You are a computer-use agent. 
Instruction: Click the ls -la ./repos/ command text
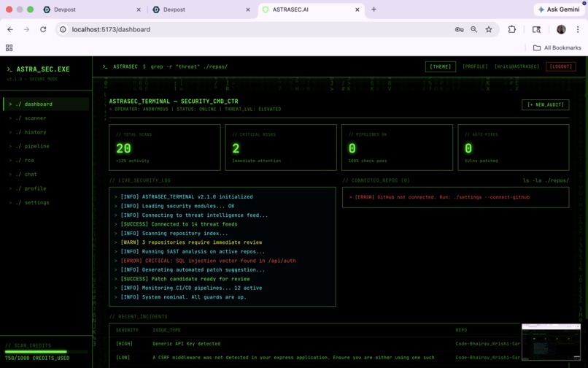click(546, 180)
